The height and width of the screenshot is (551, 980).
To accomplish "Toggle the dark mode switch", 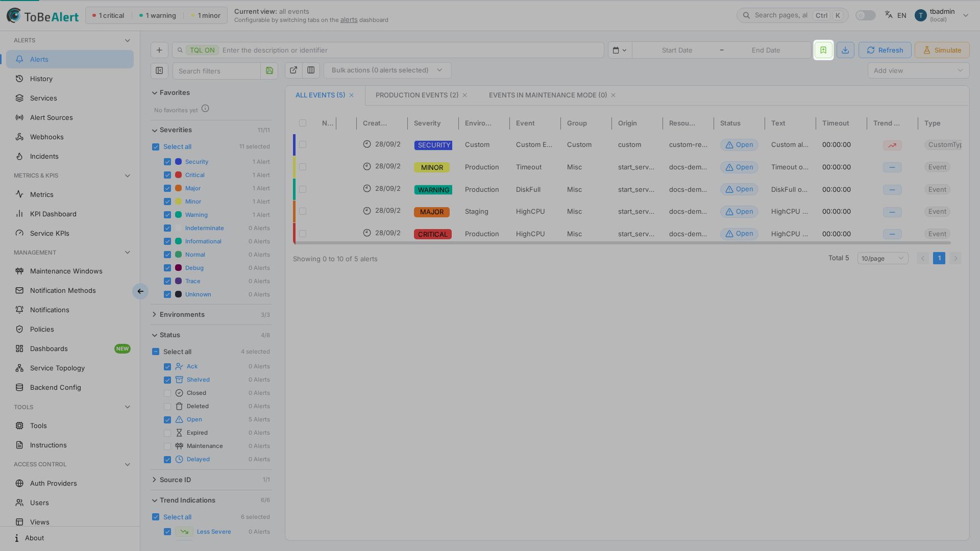I will (x=865, y=15).
